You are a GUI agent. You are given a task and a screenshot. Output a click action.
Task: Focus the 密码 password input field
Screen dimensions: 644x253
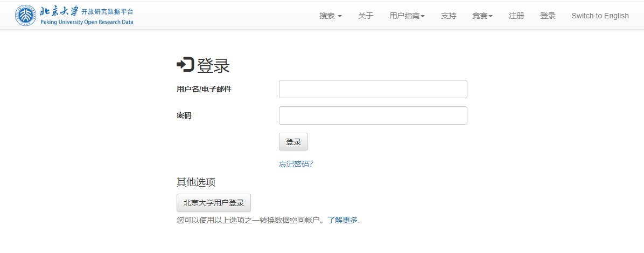click(373, 115)
